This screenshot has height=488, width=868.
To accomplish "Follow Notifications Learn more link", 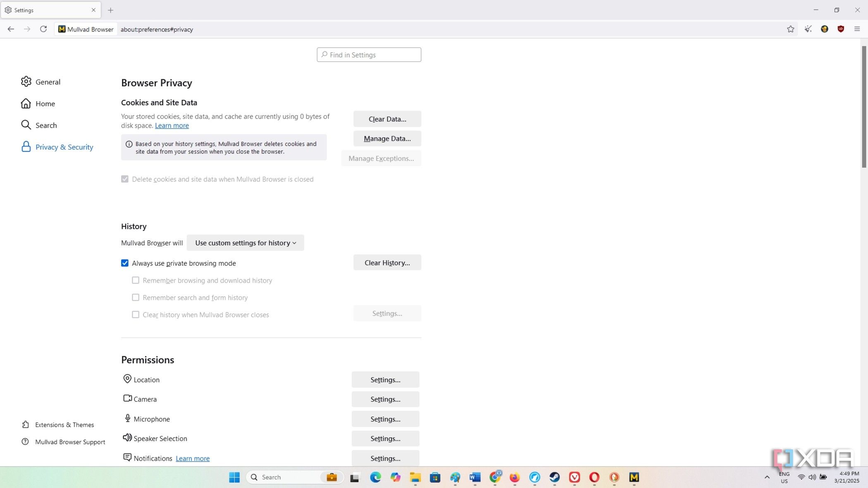I will 193,458.
